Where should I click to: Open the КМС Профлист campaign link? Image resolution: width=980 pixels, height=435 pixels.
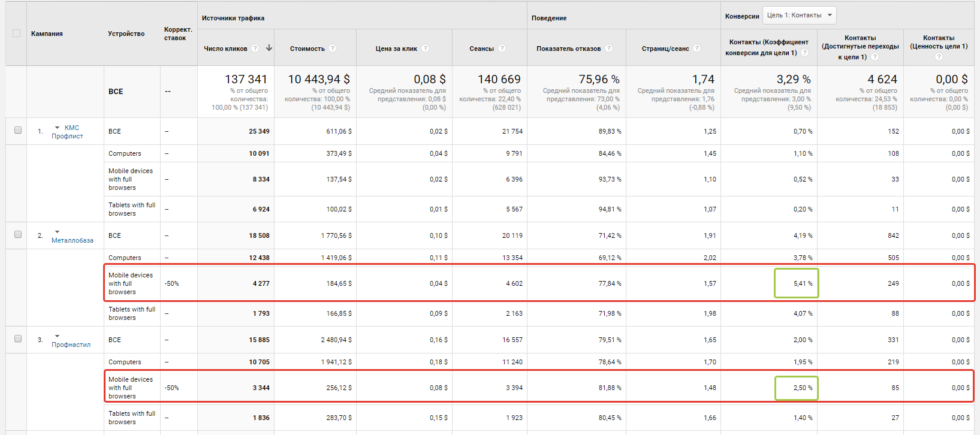click(67, 132)
